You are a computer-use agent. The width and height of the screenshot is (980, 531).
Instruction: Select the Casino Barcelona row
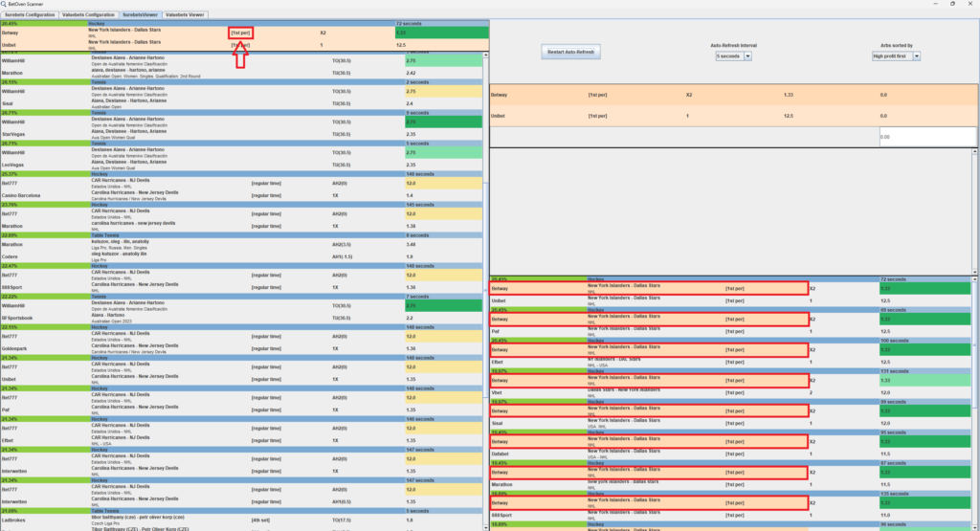tap(241, 195)
